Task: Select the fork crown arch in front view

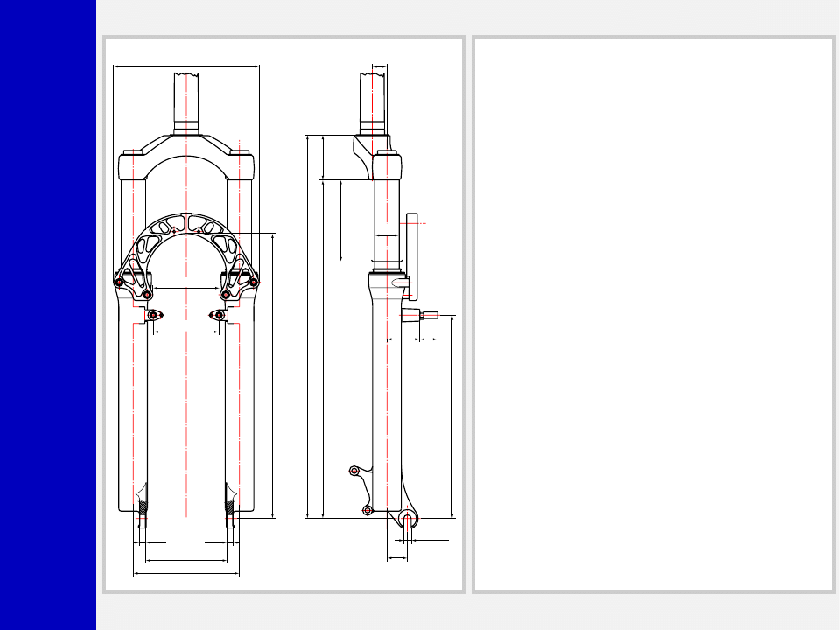Action: [x=185, y=147]
